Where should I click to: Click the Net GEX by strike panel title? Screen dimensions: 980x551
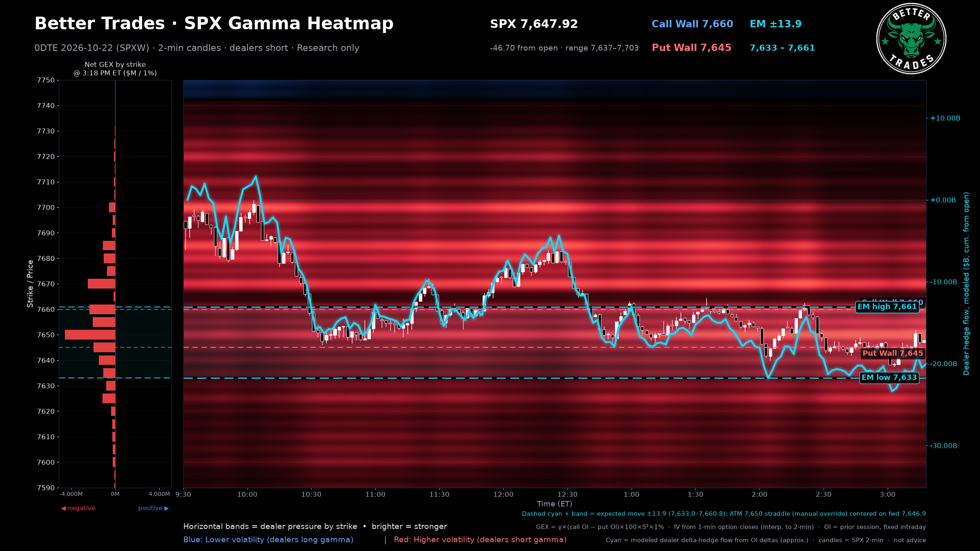(x=115, y=69)
